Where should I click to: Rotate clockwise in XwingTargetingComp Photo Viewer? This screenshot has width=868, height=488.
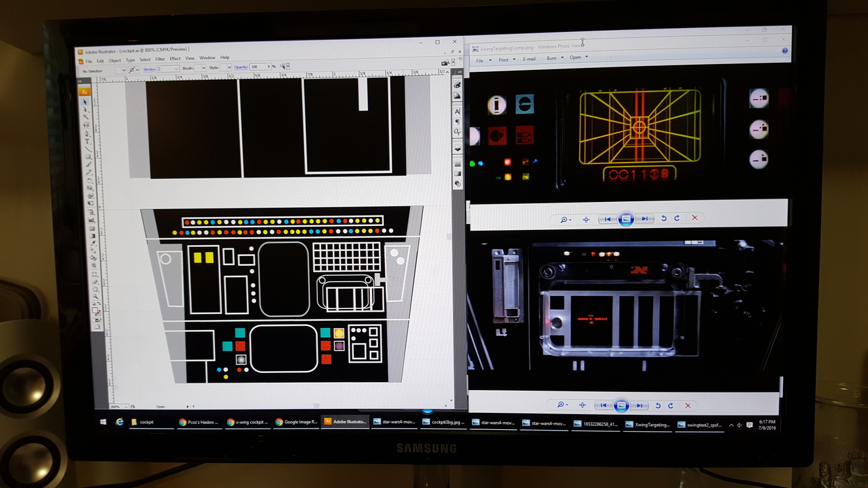[677, 218]
